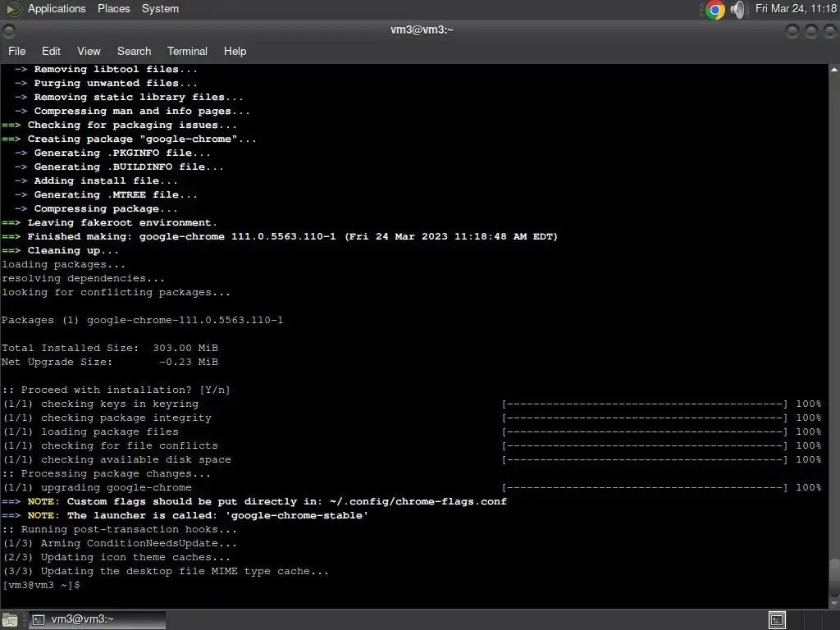840x630 pixels.
Task: Click the chrome-flags.conf NOTE line
Action: coord(254,501)
